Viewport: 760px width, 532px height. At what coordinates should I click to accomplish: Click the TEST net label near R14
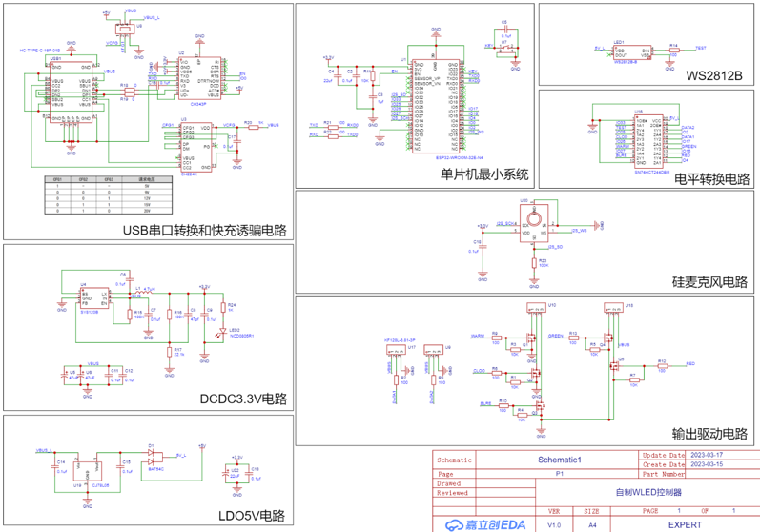pyautogui.click(x=700, y=48)
